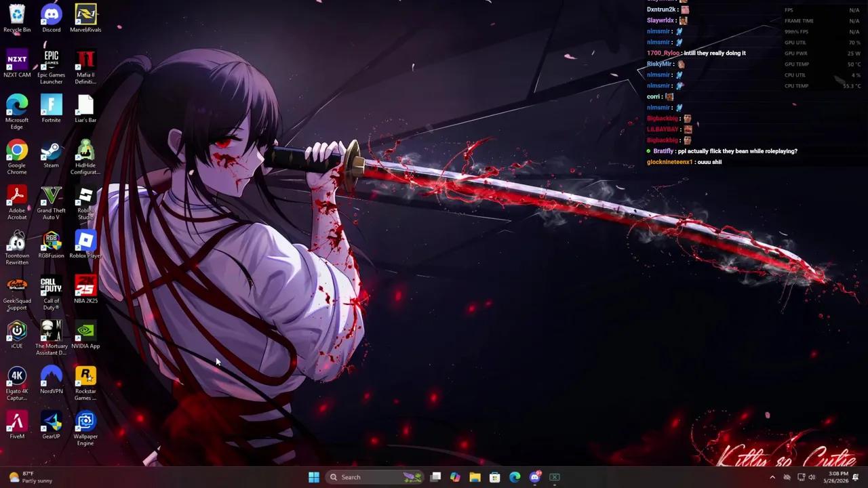
Task: Click the OneDrive cloud tray icon
Action: (787, 477)
